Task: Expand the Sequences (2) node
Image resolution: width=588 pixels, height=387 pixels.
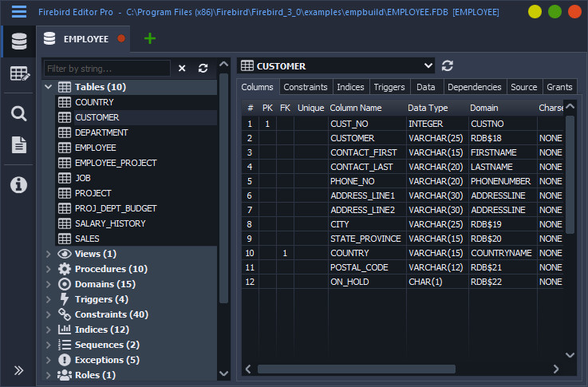Action: tap(49, 345)
